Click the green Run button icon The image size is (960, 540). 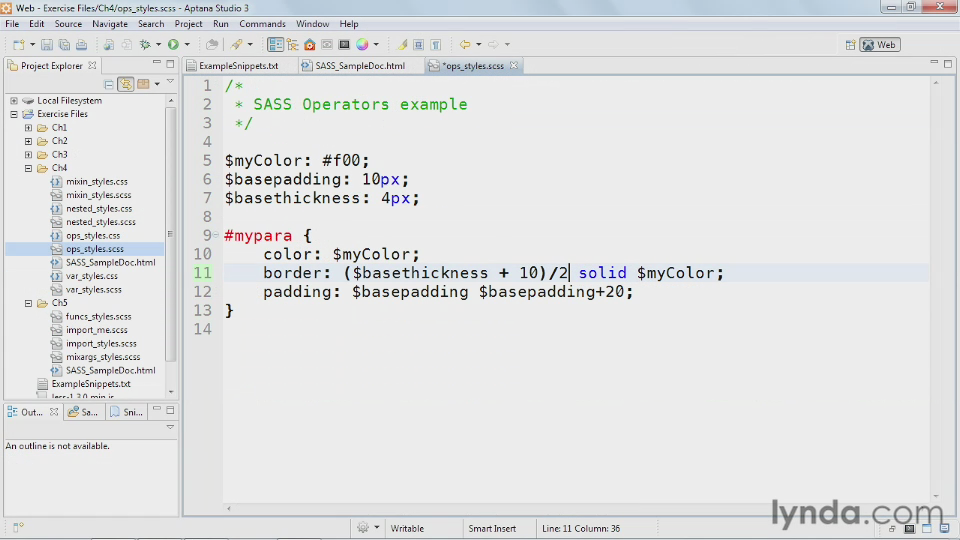tap(173, 45)
